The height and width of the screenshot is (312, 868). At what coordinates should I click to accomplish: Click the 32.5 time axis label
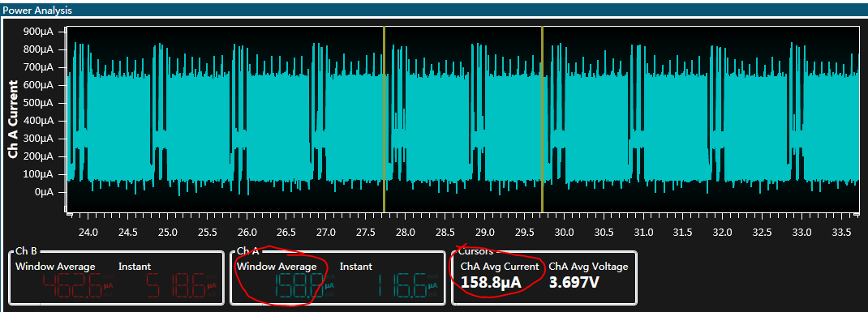pos(762,232)
